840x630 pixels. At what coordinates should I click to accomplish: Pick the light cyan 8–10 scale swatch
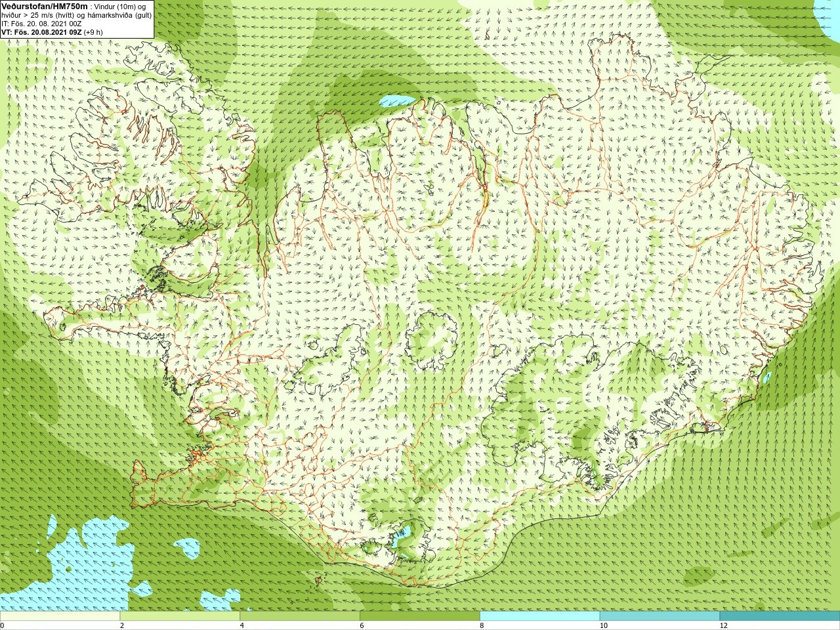coord(539,616)
